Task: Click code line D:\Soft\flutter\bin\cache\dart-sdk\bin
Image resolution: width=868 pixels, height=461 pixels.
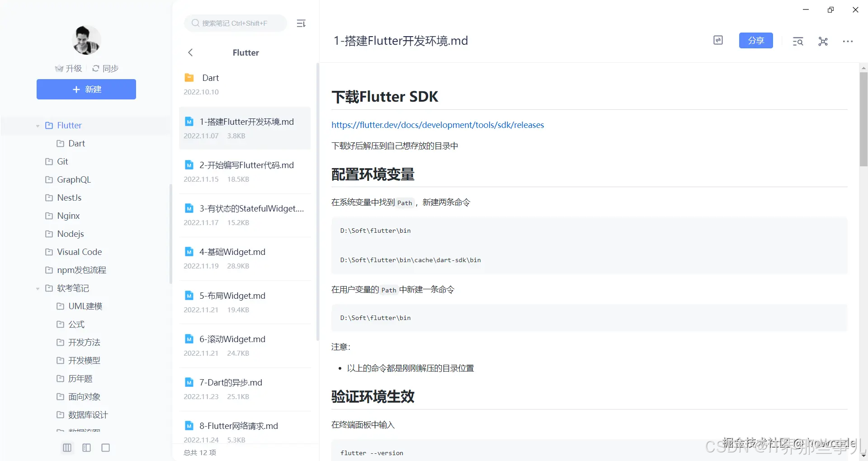Action: click(x=410, y=260)
